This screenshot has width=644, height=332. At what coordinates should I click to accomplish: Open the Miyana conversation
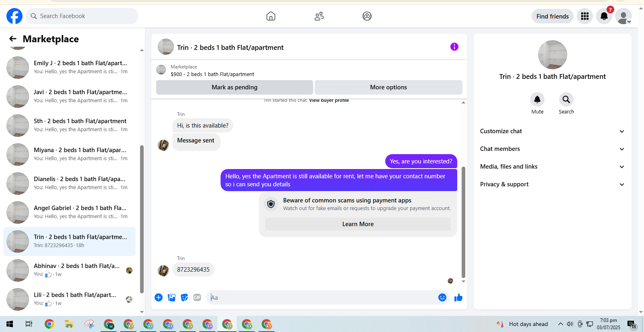(x=69, y=155)
